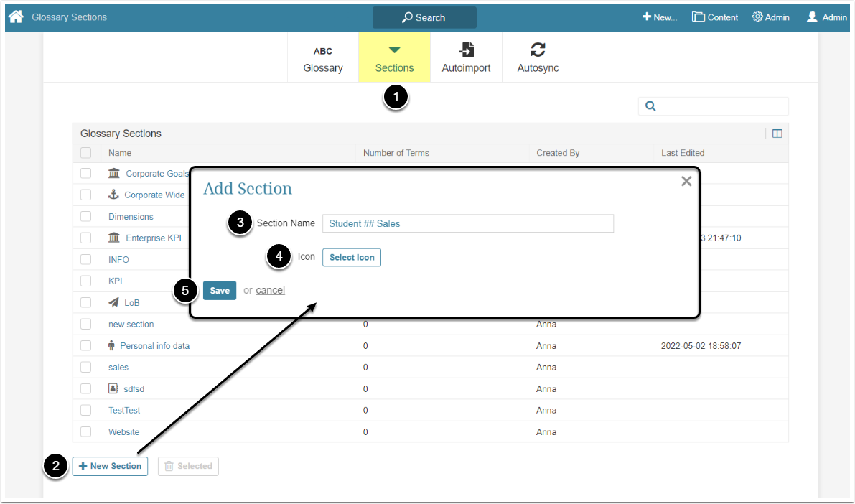Screen dimensions: 855x504
Task: Open the New... menu in top bar
Action: (660, 17)
